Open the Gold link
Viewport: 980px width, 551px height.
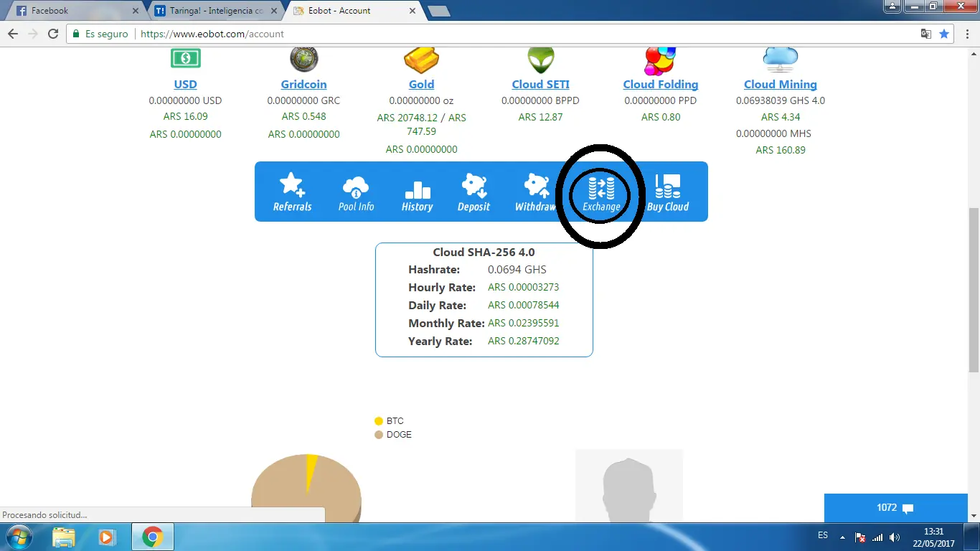(x=421, y=84)
